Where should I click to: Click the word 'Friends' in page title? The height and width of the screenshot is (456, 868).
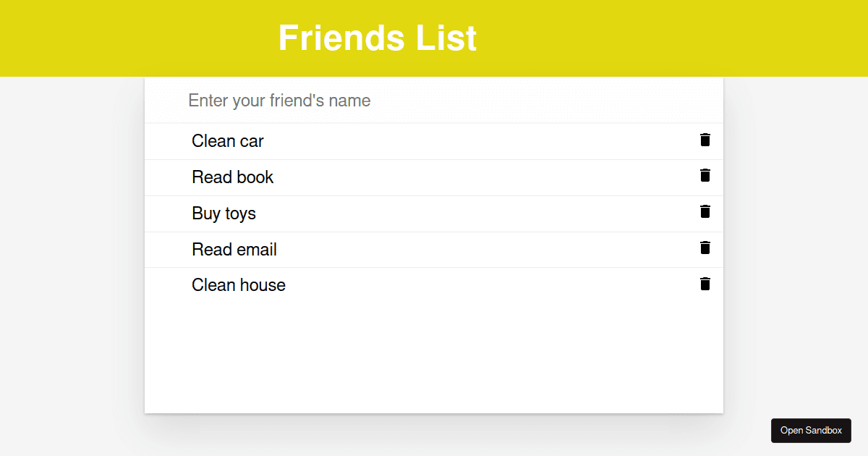coord(341,38)
